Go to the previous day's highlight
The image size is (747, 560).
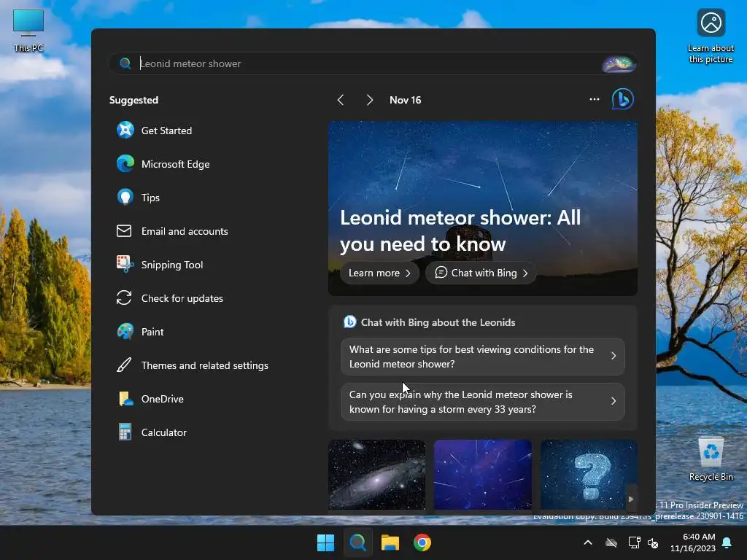tap(341, 100)
